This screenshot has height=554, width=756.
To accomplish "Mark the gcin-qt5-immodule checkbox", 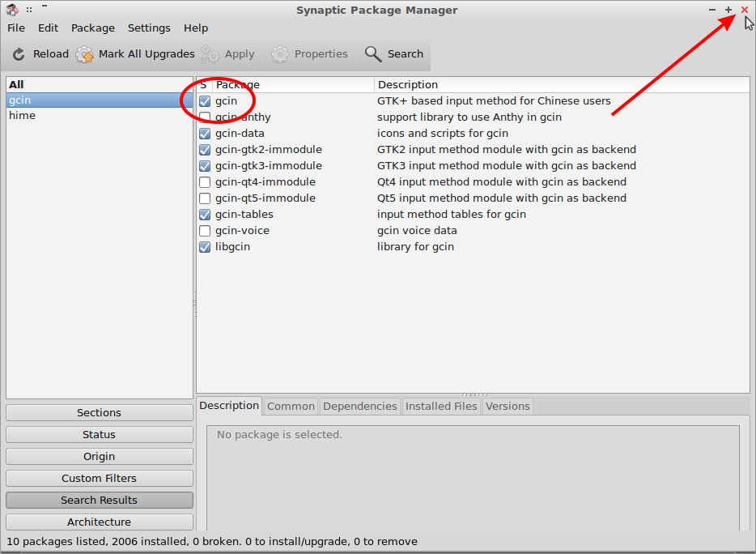I will coord(205,198).
